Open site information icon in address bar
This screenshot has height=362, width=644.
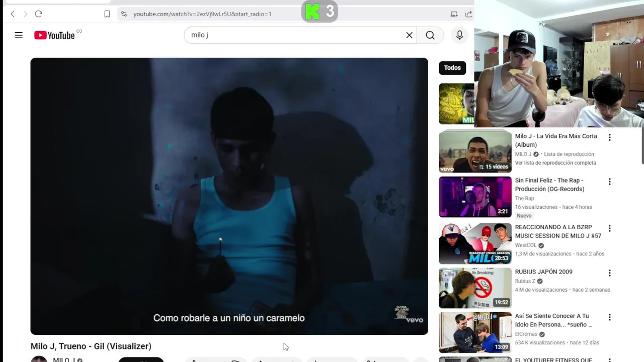tap(124, 14)
